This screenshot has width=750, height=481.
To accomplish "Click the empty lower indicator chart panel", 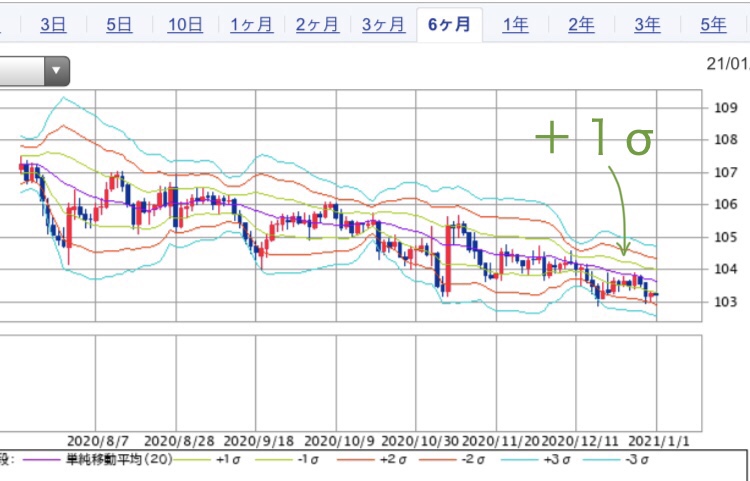I will [x=351, y=383].
